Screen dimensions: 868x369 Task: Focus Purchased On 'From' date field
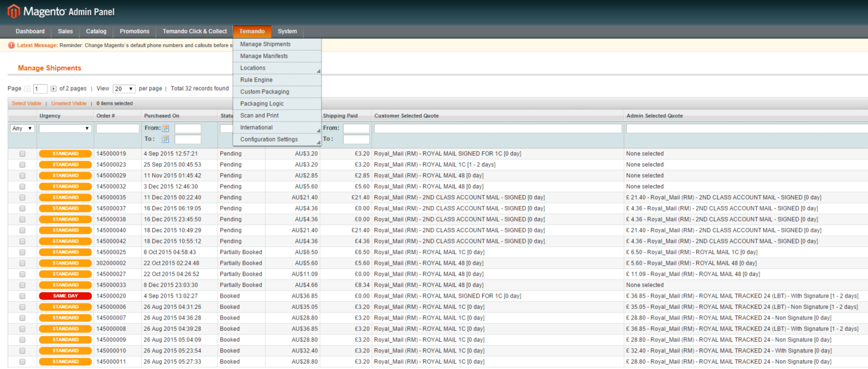[x=188, y=129]
